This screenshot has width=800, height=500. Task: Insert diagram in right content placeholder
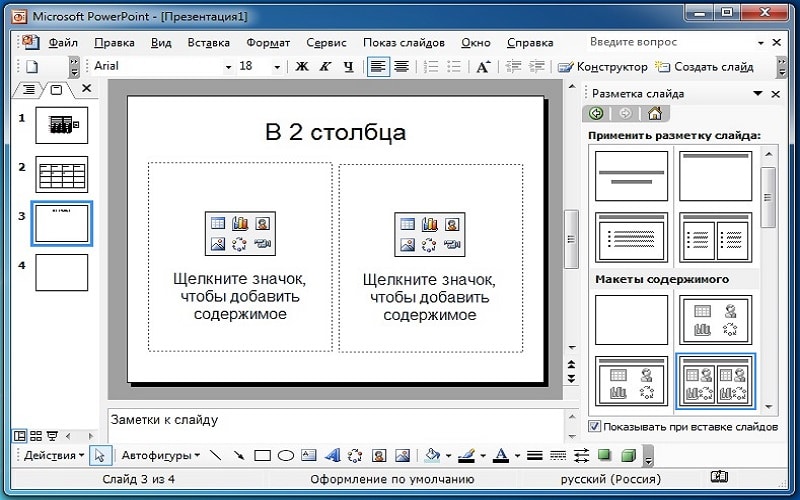[430, 245]
